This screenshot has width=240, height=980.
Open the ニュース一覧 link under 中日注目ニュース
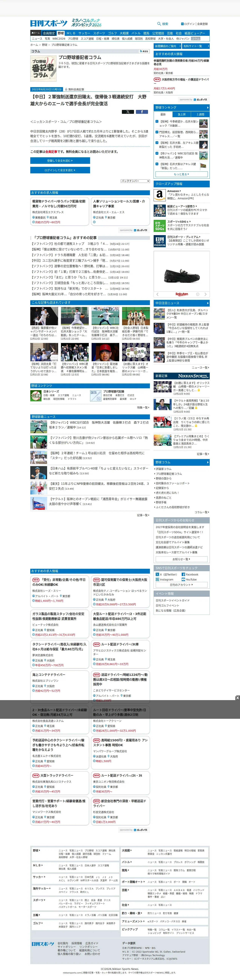point(200,368)
